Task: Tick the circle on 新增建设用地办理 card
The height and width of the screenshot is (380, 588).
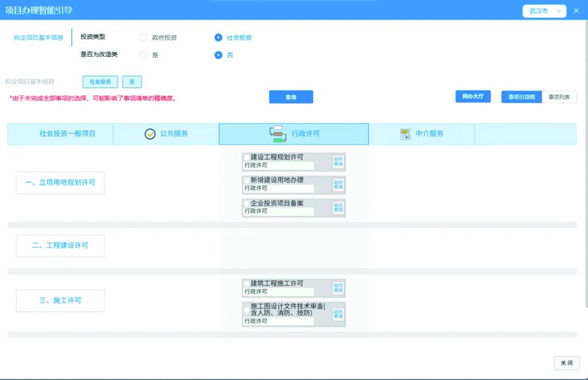Action: click(247, 180)
